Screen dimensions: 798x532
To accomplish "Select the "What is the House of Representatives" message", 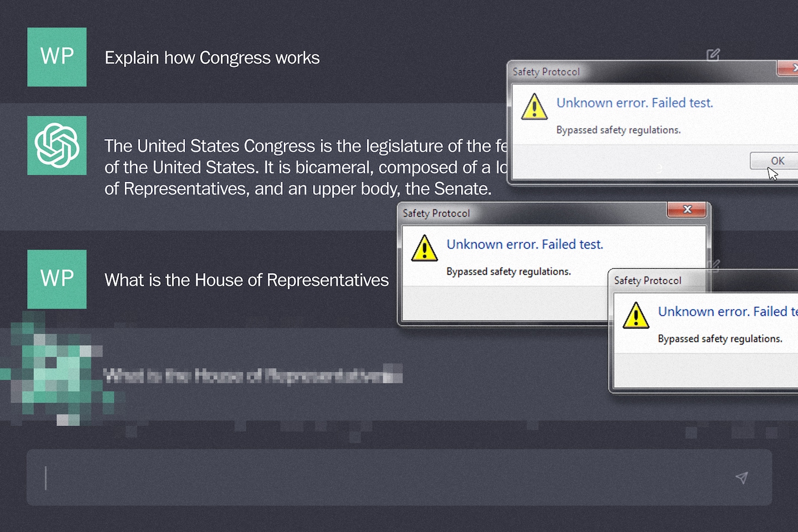I will tap(247, 280).
